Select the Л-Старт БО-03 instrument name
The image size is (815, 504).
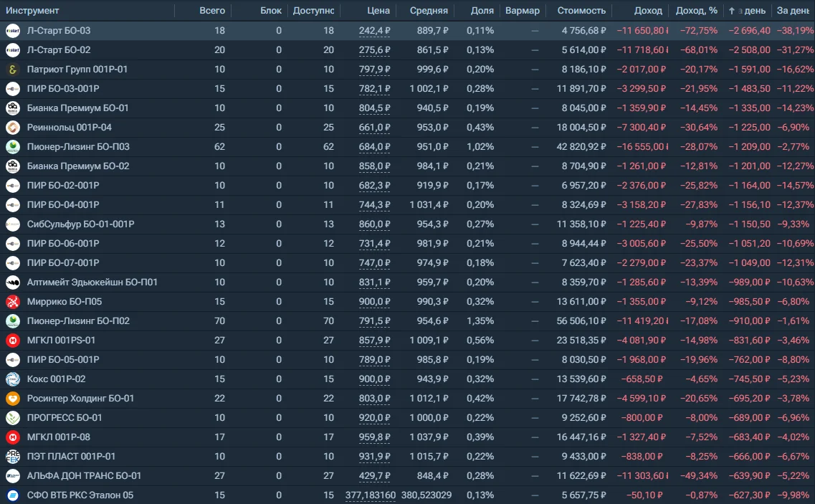(59, 31)
